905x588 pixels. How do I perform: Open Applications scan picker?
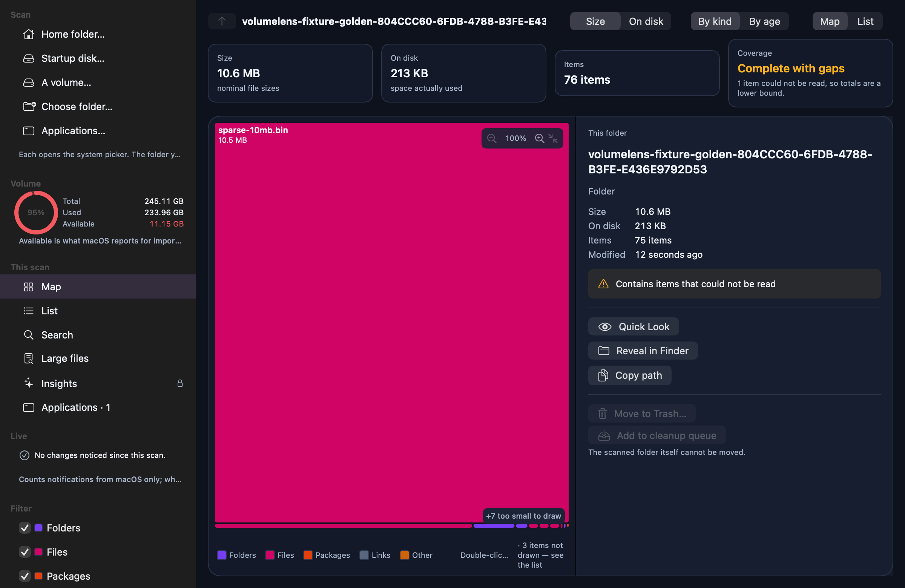pos(98,131)
